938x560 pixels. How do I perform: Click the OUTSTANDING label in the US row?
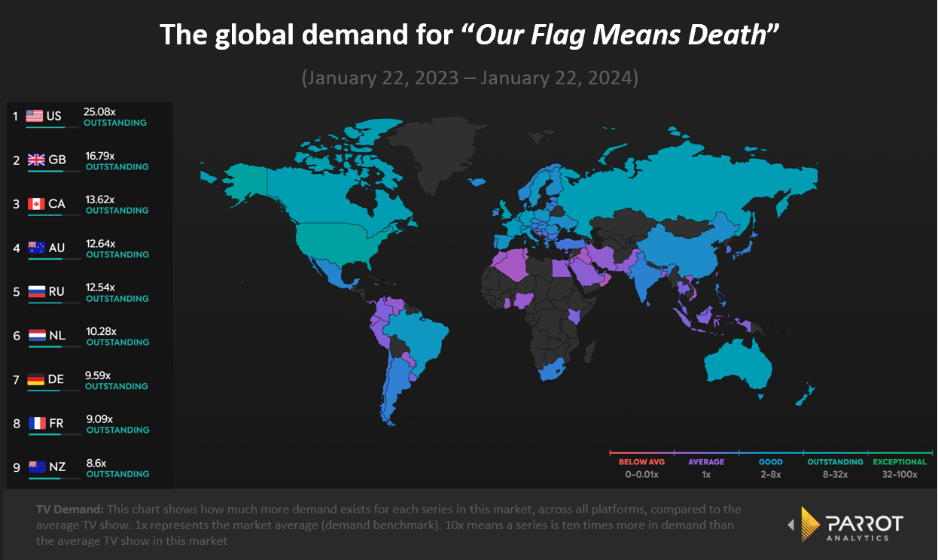point(115,123)
